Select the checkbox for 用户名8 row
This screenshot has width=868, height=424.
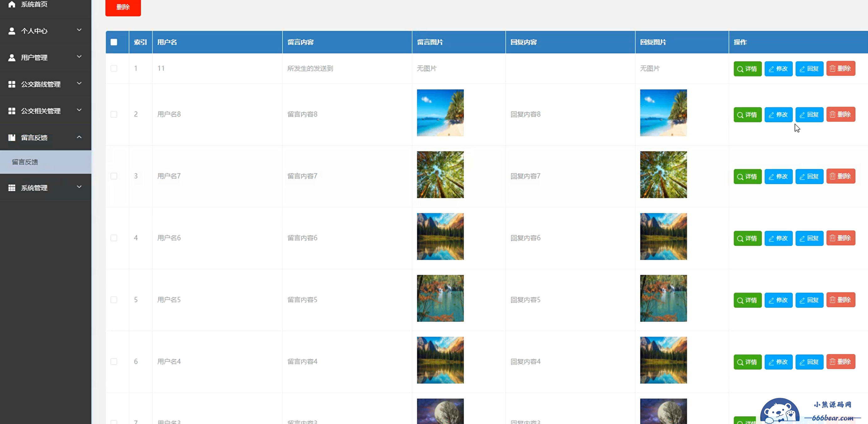(x=114, y=114)
